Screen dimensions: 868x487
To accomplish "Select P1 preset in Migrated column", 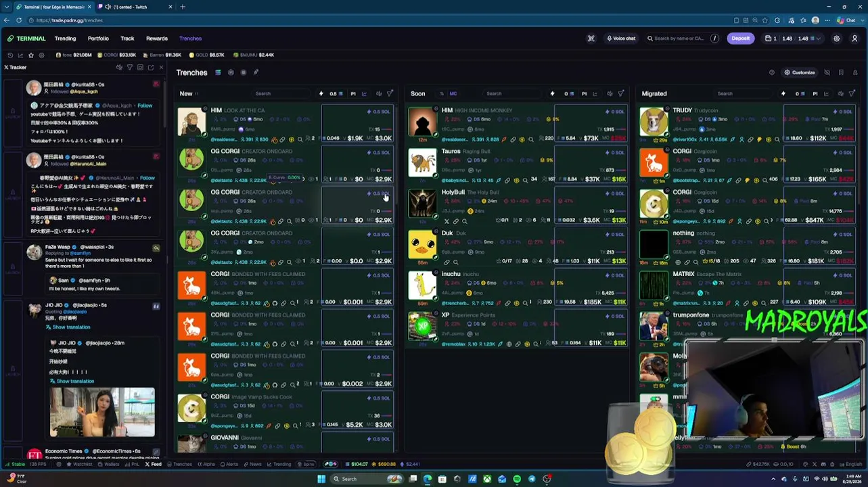I will pos(815,94).
